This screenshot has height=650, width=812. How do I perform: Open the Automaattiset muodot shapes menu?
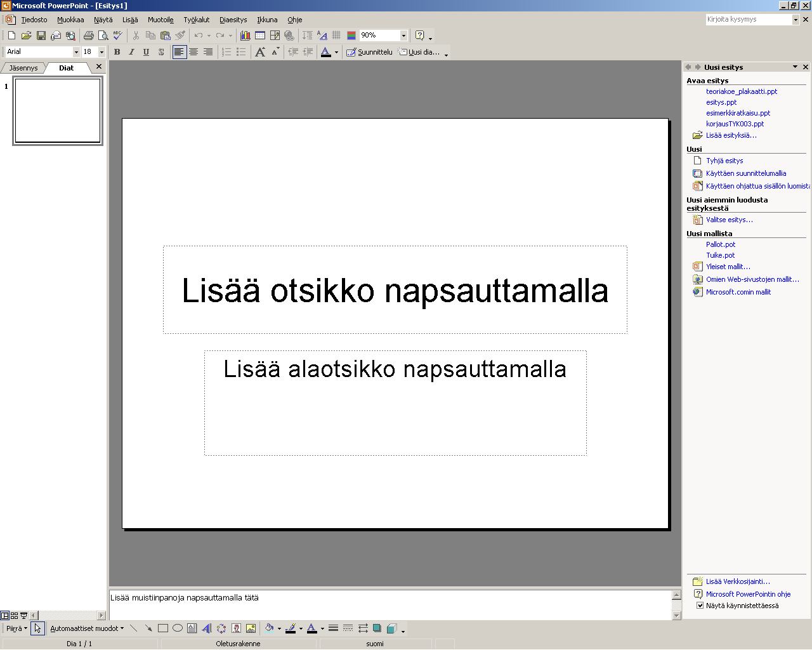(87, 628)
